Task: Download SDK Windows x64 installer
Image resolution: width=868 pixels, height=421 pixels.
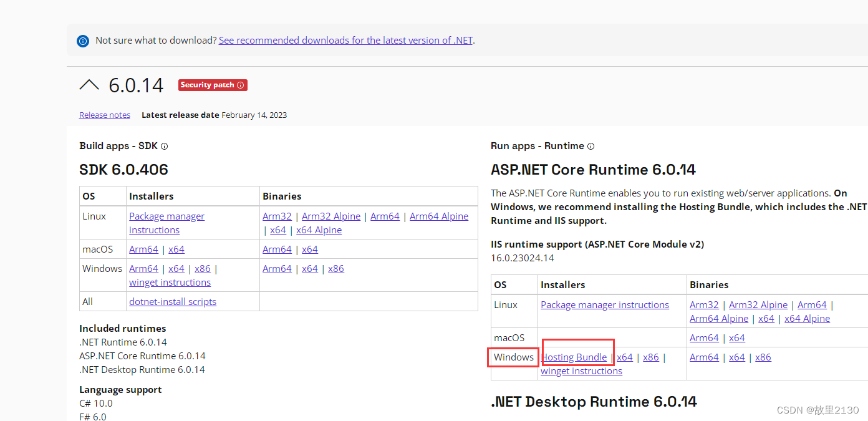Action: 176,268
